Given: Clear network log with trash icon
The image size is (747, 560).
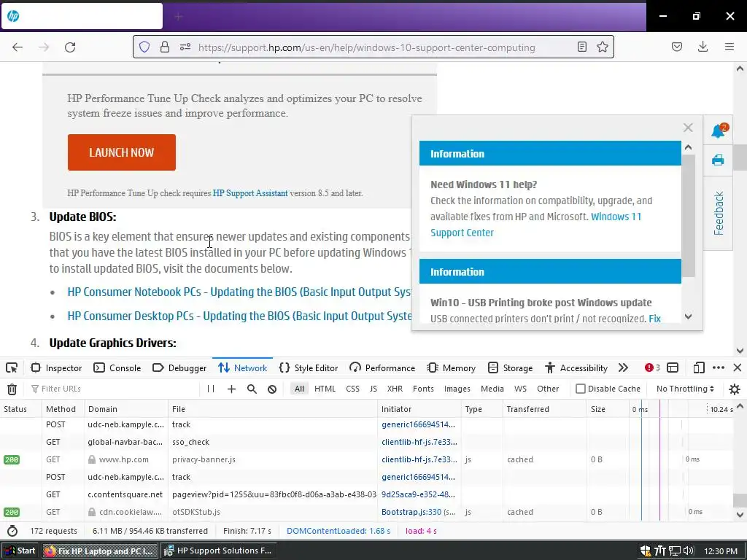Looking at the screenshot, I should [12, 389].
